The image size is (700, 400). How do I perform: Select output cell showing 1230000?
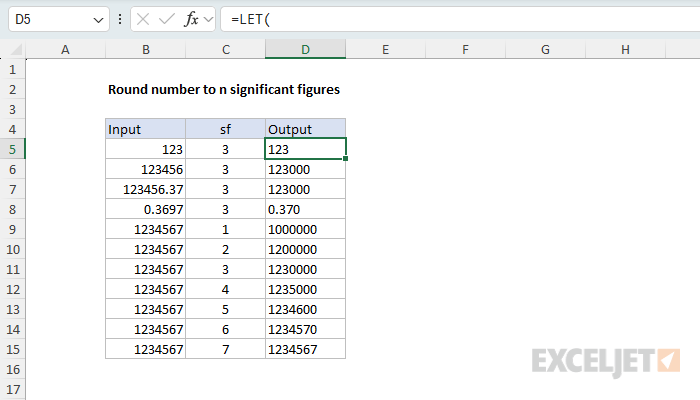coord(305,269)
